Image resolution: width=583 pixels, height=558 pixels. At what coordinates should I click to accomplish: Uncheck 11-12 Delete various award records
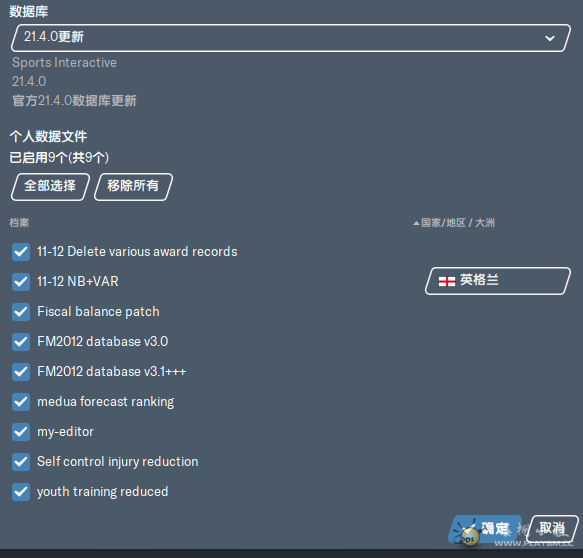[x=21, y=252]
